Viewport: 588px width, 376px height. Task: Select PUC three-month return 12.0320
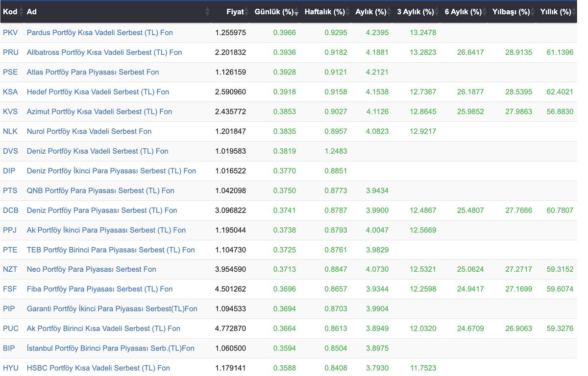click(x=423, y=329)
